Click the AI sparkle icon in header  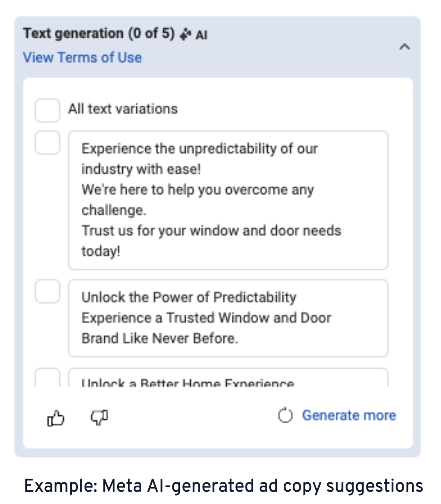[186, 34]
